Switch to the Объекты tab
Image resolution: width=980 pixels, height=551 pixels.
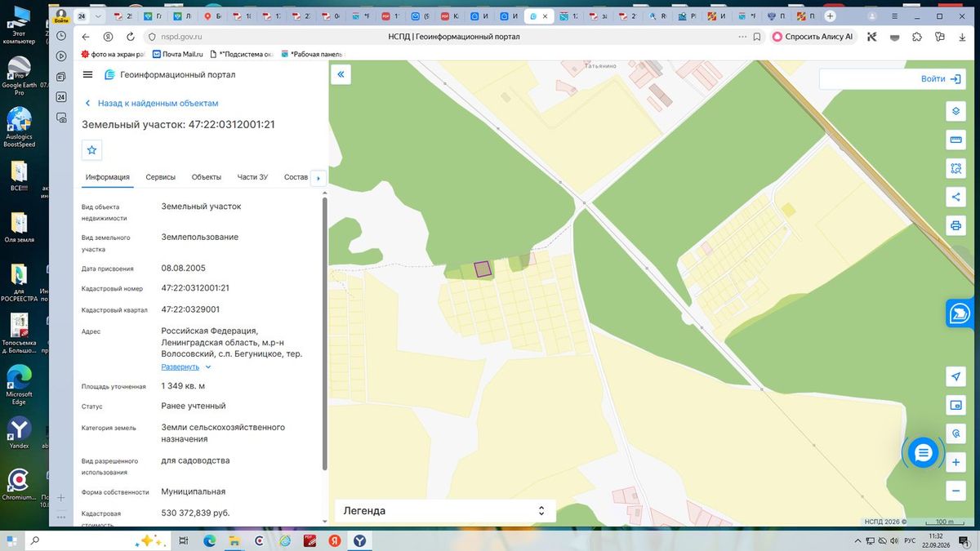pos(207,177)
